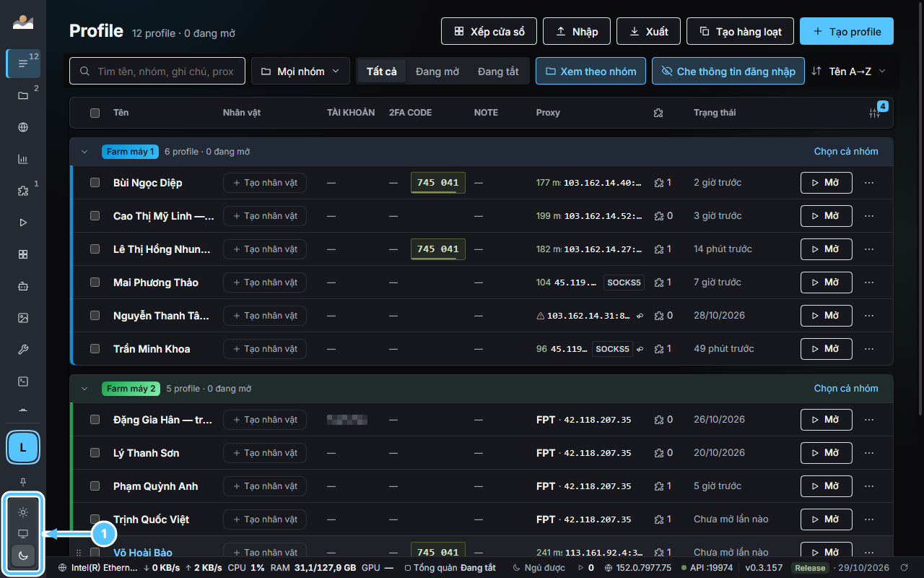Click Mở for Cao Thị Mỹ Linh
The width and height of the screenshot is (924, 578).
826,216
